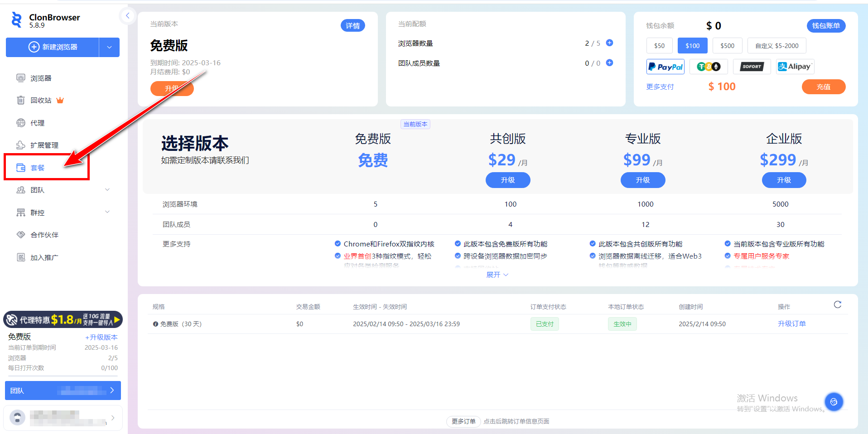Click the proxy promotion banner 代理特惠 $1.8/月

63,319
